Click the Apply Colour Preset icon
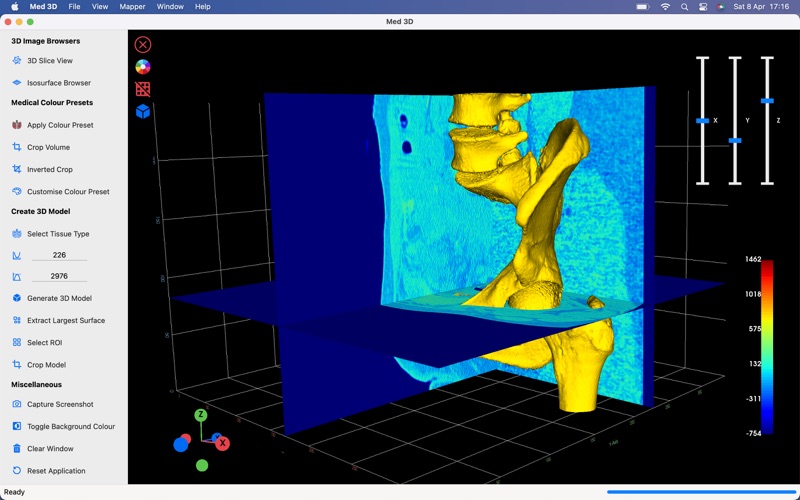 (x=17, y=125)
